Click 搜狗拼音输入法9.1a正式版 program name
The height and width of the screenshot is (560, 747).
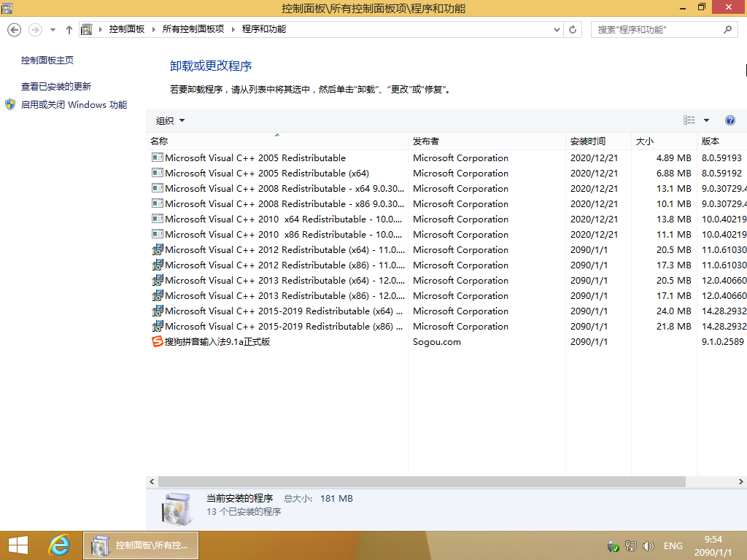click(x=217, y=342)
